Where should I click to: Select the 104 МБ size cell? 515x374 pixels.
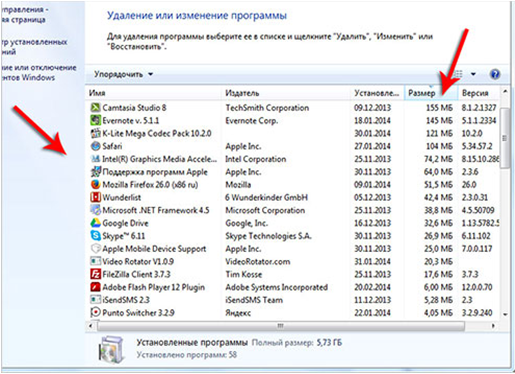point(439,146)
